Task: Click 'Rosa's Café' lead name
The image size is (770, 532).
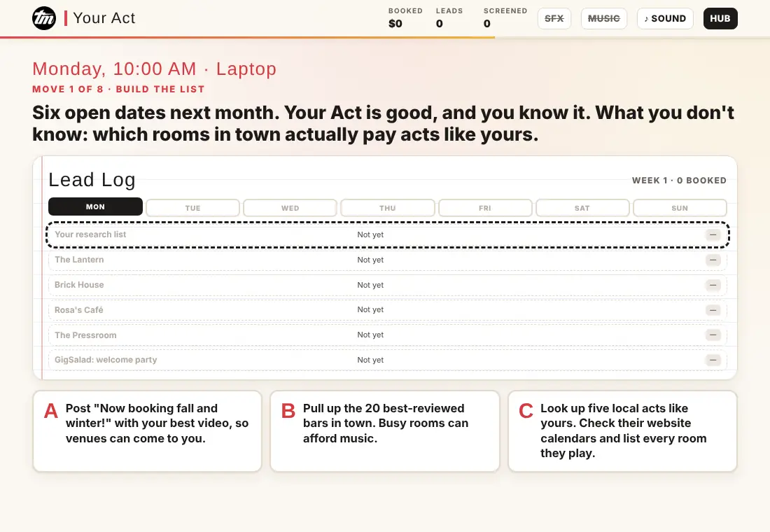Action: 78,310
